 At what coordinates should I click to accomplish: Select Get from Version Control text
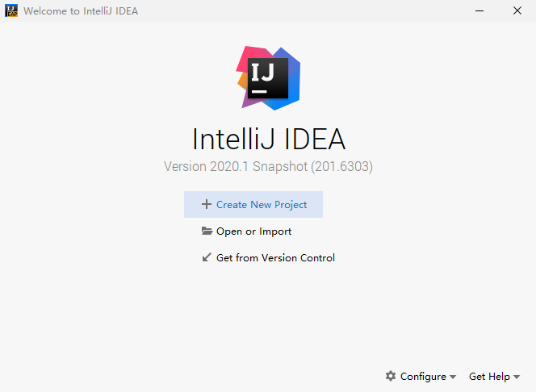point(275,258)
